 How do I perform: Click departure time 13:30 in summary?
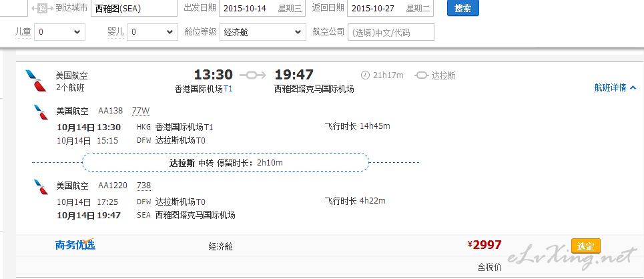coord(213,75)
